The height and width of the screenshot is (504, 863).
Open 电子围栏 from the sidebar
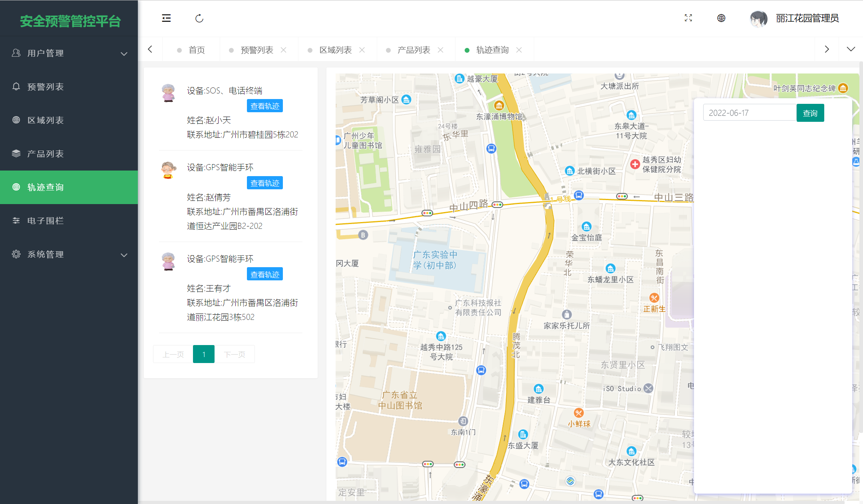click(x=46, y=221)
